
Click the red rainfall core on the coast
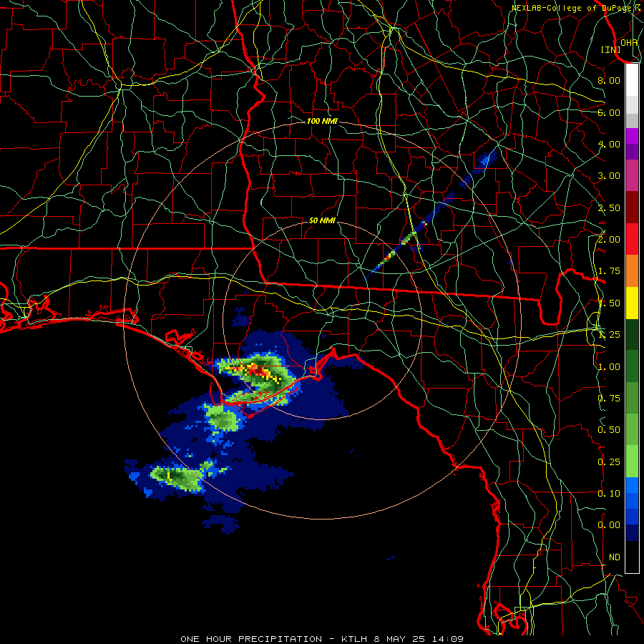tap(258, 371)
